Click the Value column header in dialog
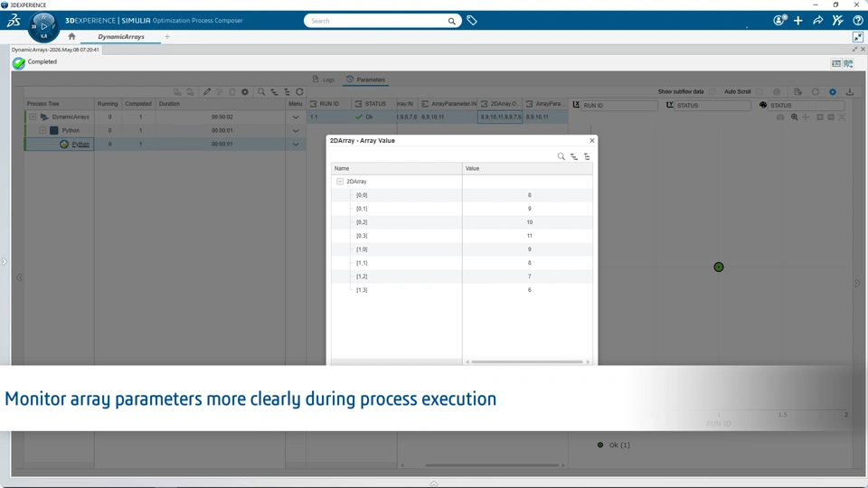868x488 pixels. (x=527, y=168)
